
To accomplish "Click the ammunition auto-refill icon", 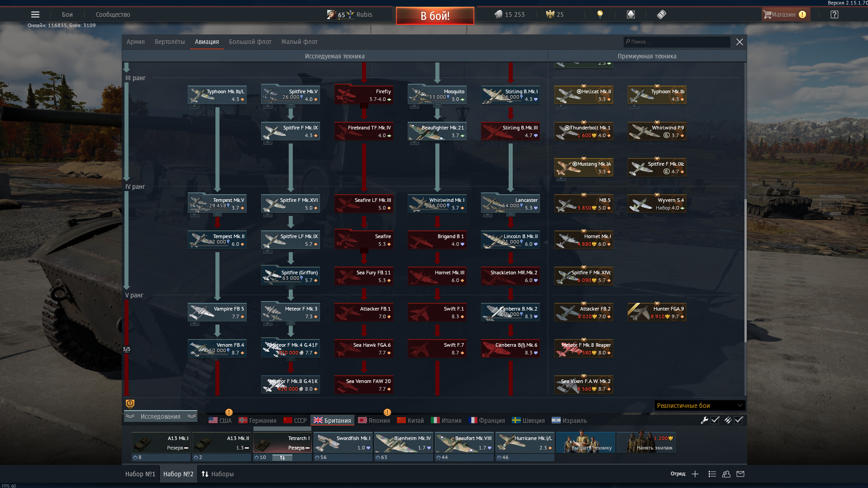I will (x=728, y=420).
